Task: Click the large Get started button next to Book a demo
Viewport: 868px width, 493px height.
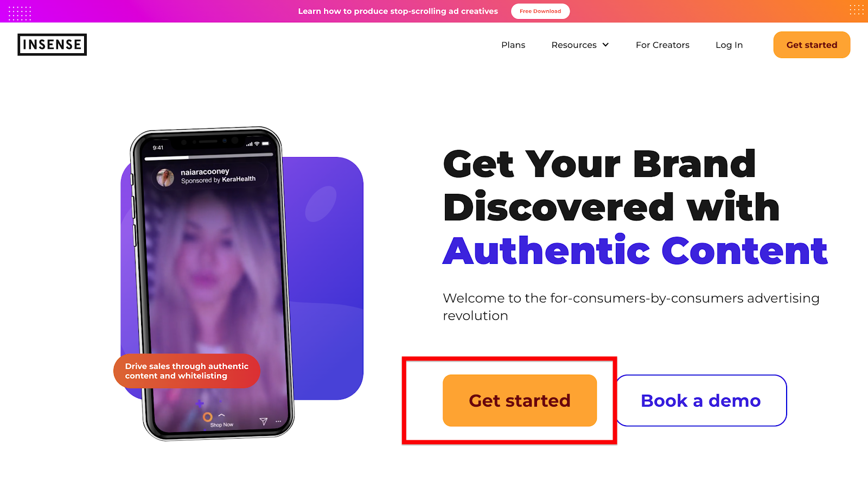Action: 520,401
